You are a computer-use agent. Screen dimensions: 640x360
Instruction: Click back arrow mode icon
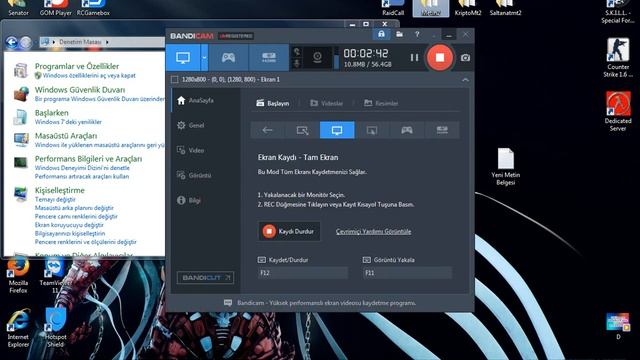click(267, 130)
